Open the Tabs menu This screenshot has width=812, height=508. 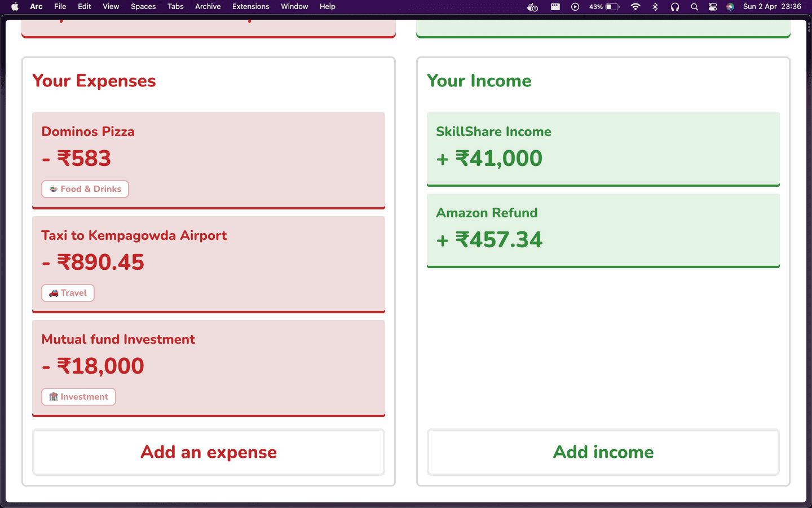pos(175,7)
